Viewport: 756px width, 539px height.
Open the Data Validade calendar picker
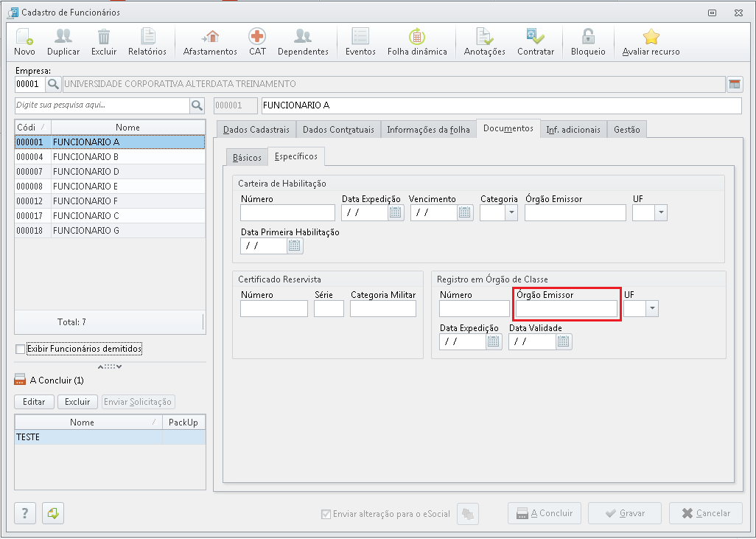[x=563, y=341]
